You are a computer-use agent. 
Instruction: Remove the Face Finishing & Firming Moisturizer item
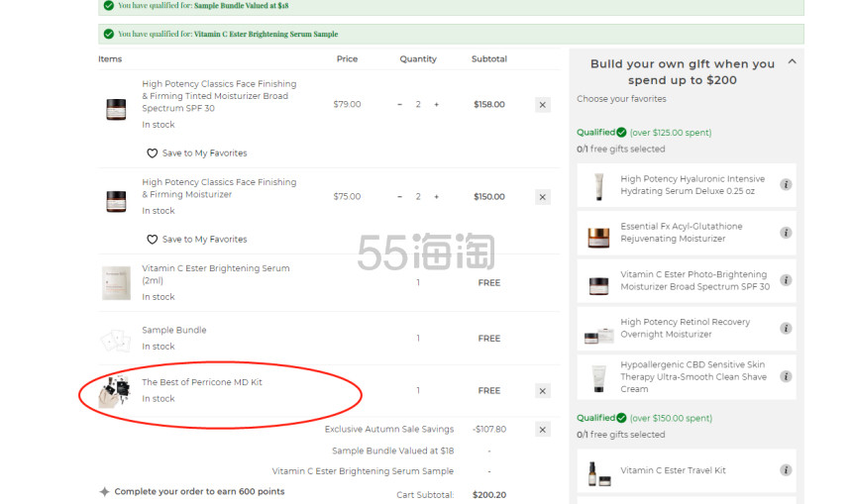542,197
